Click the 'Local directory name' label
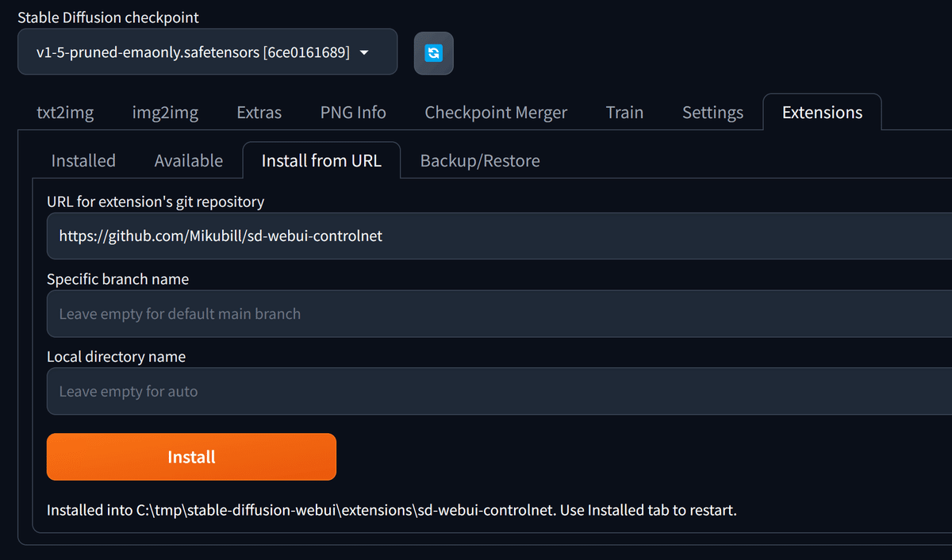This screenshot has width=952, height=560. click(116, 357)
